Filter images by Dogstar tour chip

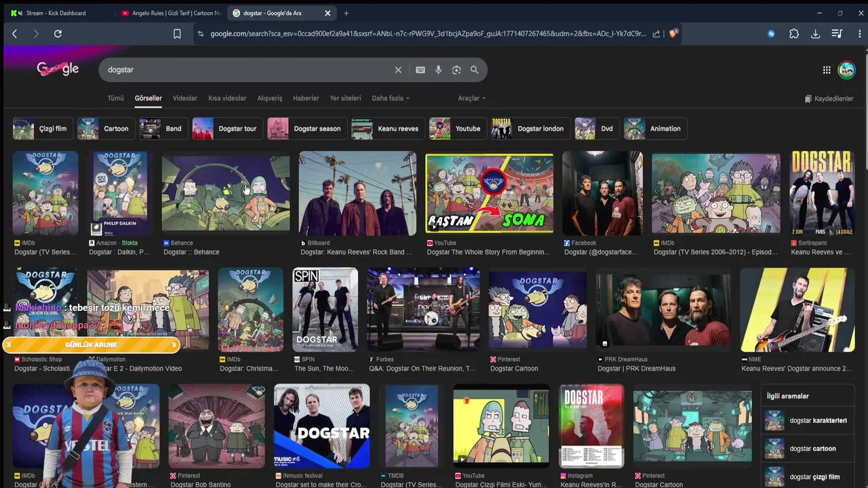227,129
